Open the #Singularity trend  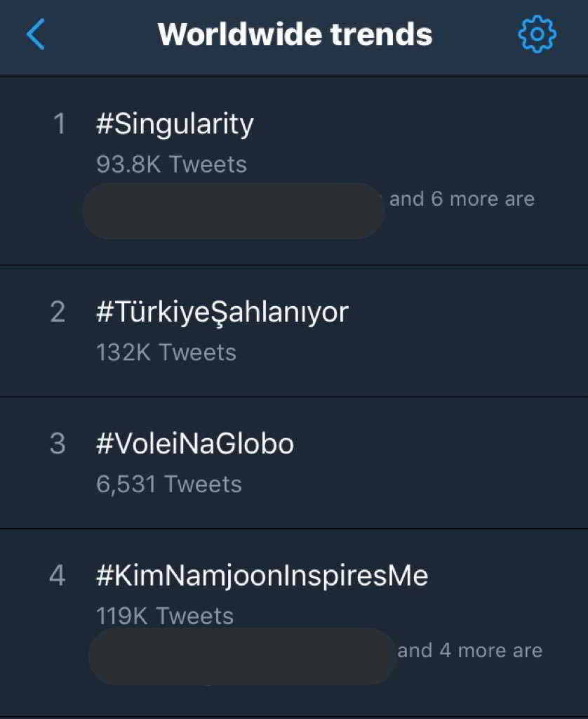(x=175, y=124)
